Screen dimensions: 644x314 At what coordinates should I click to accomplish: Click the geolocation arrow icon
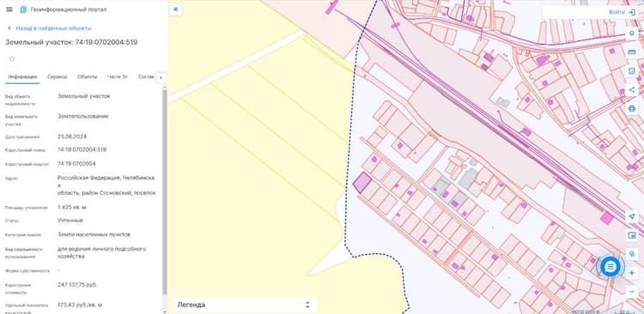(x=632, y=216)
